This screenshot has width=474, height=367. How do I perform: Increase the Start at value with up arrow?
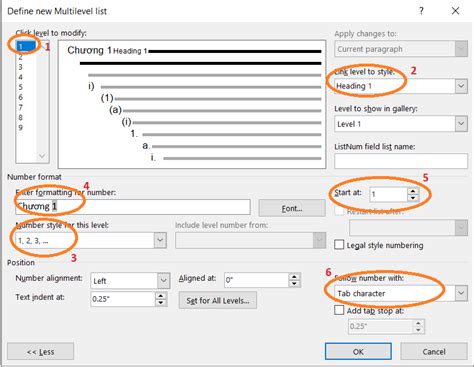tap(413, 191)
